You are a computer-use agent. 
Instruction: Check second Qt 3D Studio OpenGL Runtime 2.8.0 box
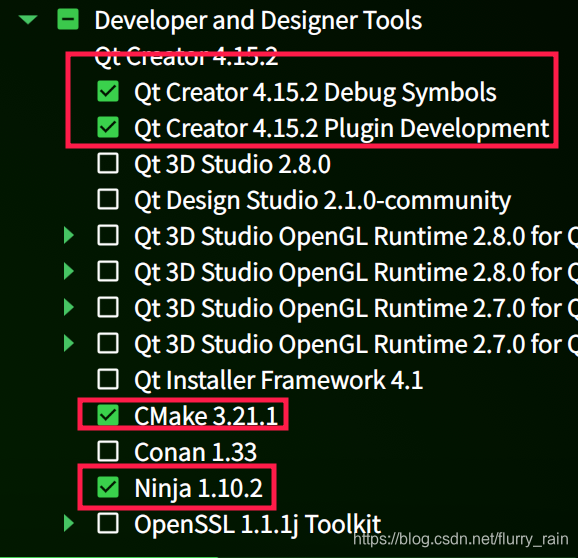(x=108, y=271)
